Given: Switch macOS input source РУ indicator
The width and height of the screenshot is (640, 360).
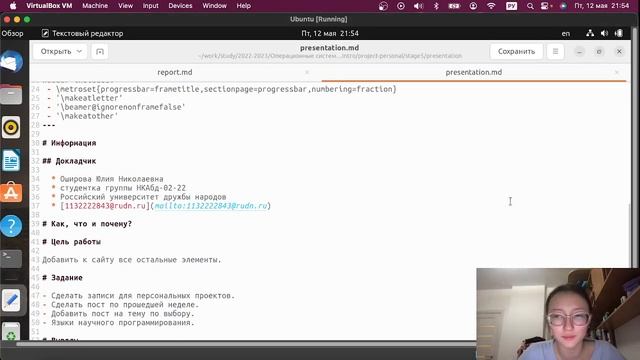Looking at the screenshot, I should tap(511, 6).
